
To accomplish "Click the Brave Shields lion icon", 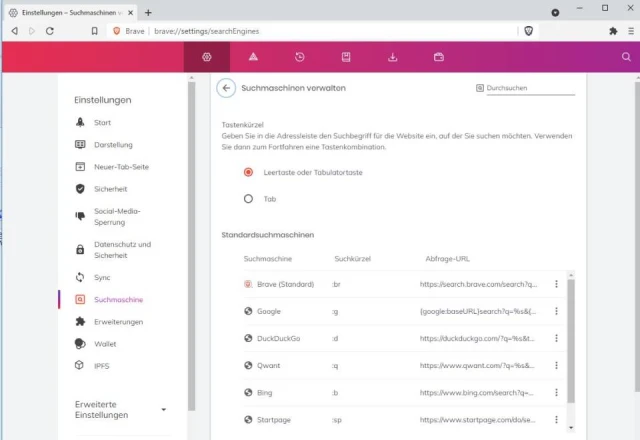I will 529,31.
